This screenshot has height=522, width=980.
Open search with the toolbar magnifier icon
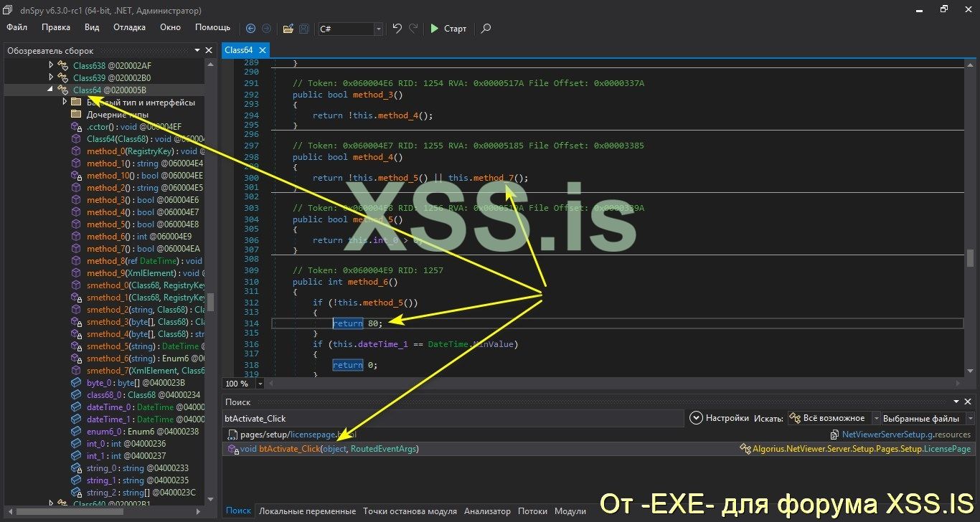pos(486,29)
